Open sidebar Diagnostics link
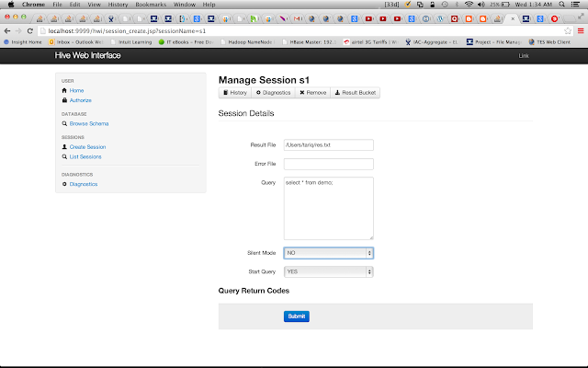 pyautogui.click(x=84, y=184)
